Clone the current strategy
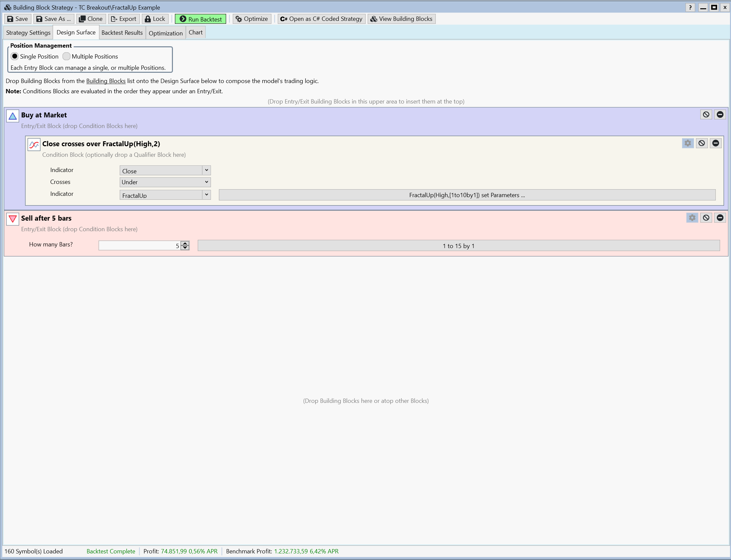The image size is (731, 560). click(91, 19)
